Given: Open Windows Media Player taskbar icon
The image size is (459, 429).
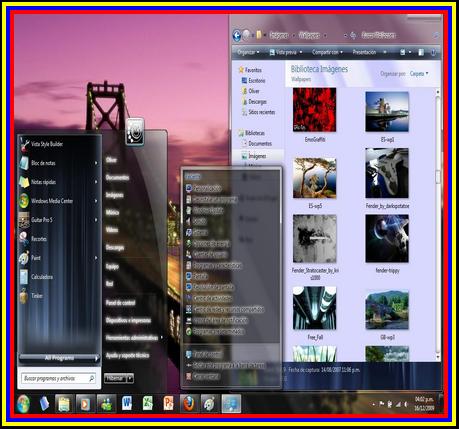Looking at the screenshot, I should point(85,404).
